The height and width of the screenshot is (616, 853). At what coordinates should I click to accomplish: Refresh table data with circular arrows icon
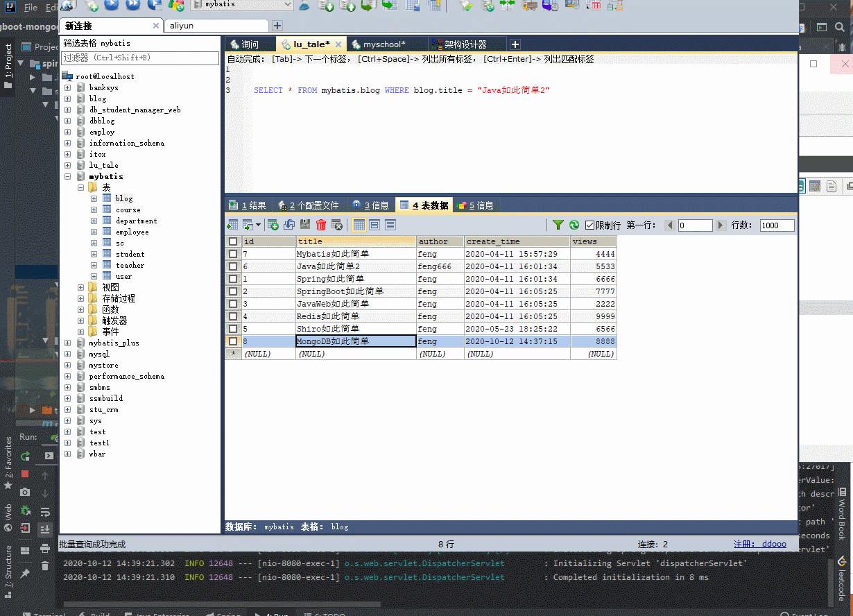click(574, 225)
